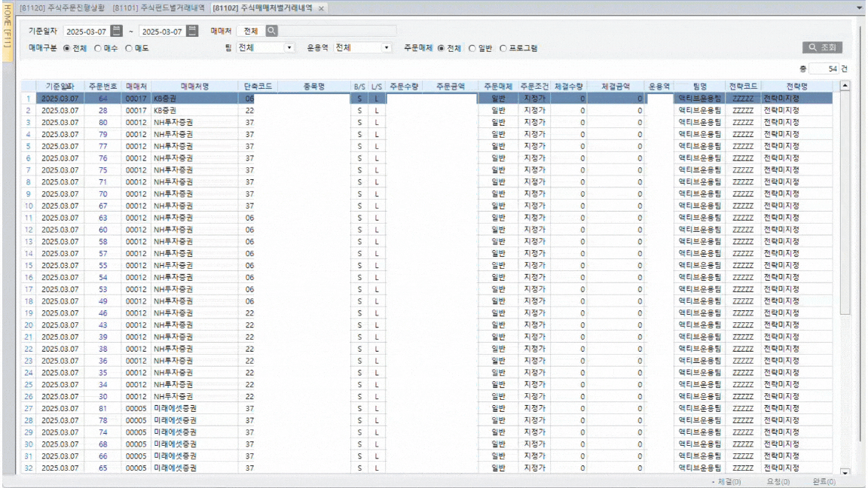The width and height of the screenshot is (868, 488).
Task: Click the 종목명 column header
Action: [x=314, y=87]
